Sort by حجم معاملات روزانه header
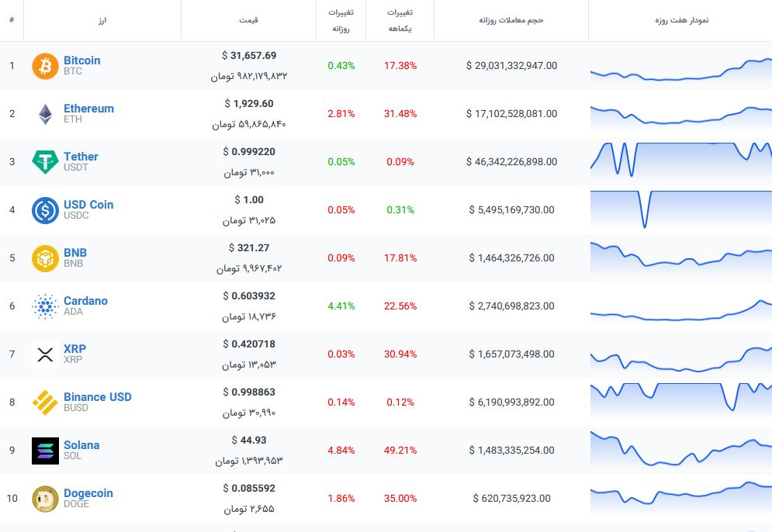 click(511, 20)
